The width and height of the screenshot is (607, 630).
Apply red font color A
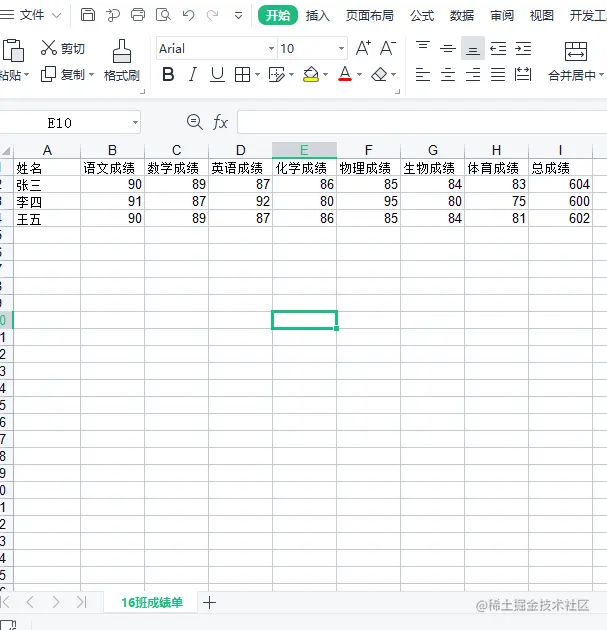345,74
